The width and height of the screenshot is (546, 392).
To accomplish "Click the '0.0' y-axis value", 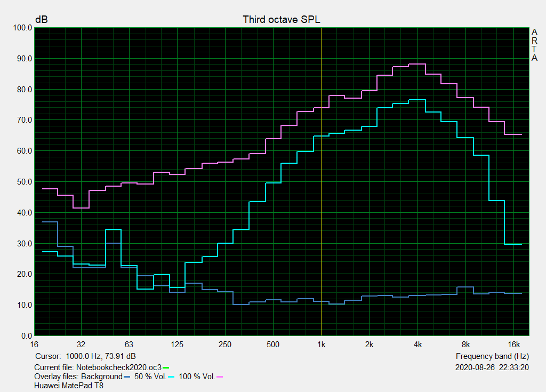I will click(x=27, y=336).
